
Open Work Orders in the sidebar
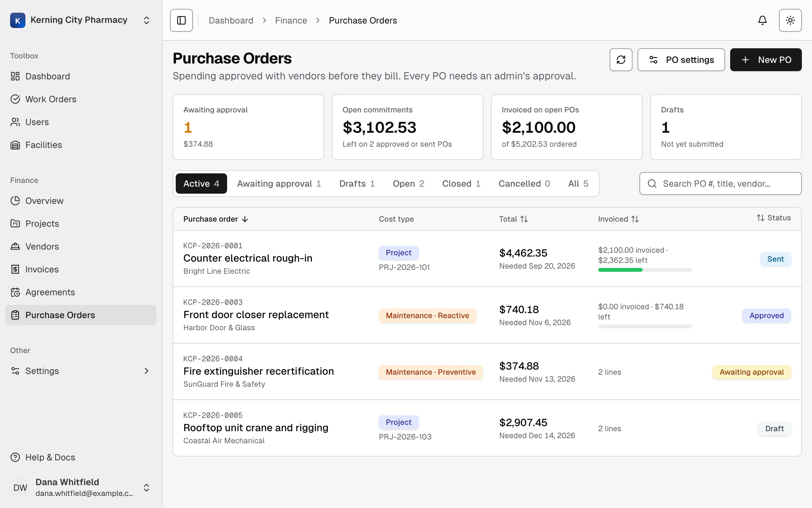tap(81, 99)
